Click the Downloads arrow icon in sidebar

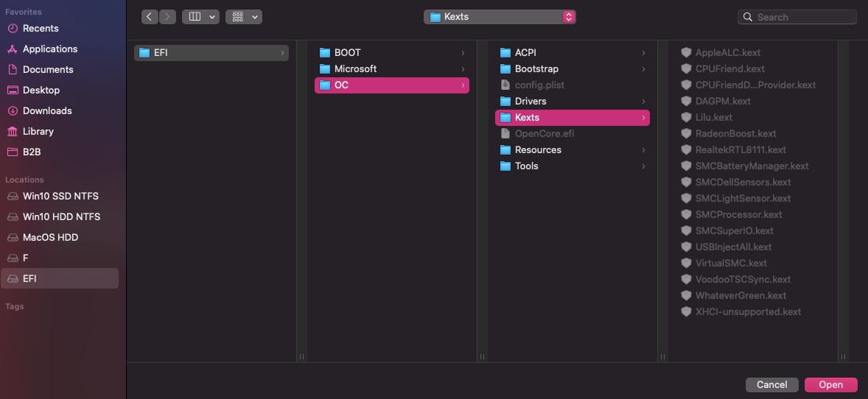point(13,110)
